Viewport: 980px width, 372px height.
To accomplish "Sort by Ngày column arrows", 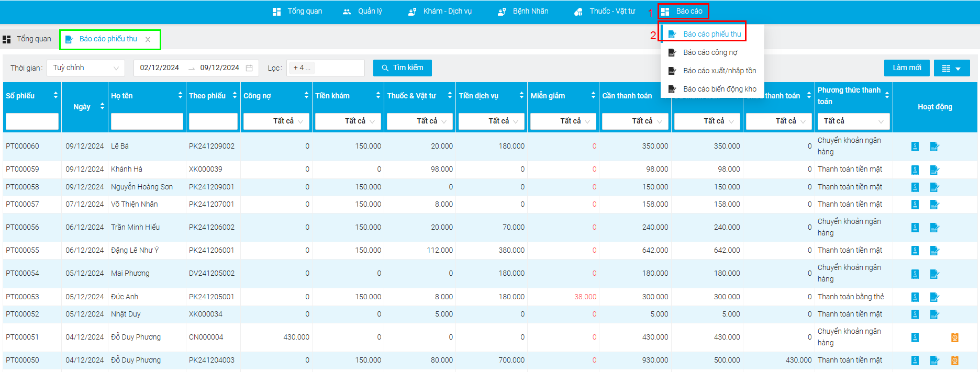I will point(102,106).
